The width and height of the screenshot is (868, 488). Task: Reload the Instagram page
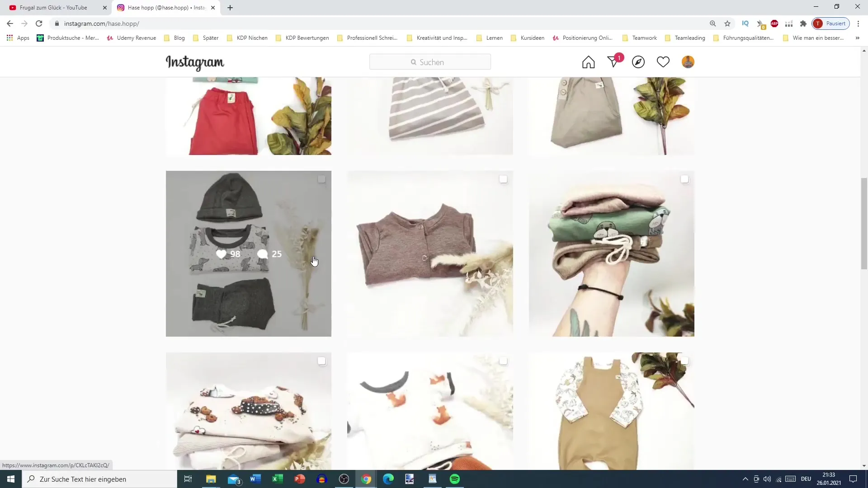39,23
